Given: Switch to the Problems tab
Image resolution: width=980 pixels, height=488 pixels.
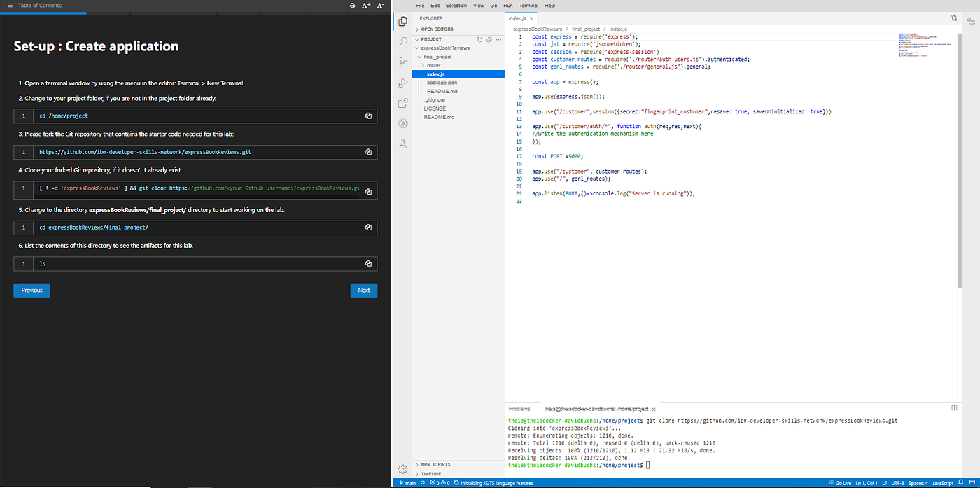Looking at the screenshot, I should click(x=519, y=408).
